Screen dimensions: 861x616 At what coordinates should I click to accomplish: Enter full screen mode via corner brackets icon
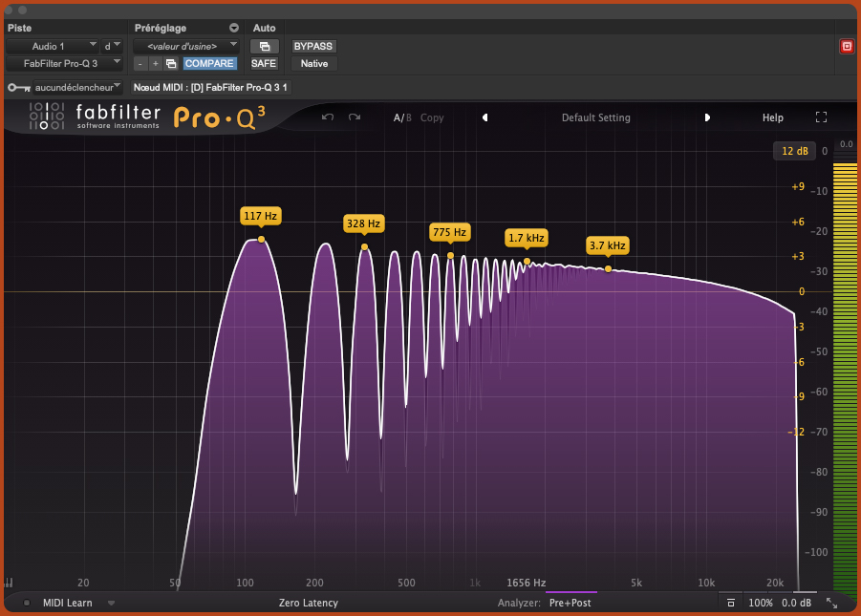pos(821,117)
